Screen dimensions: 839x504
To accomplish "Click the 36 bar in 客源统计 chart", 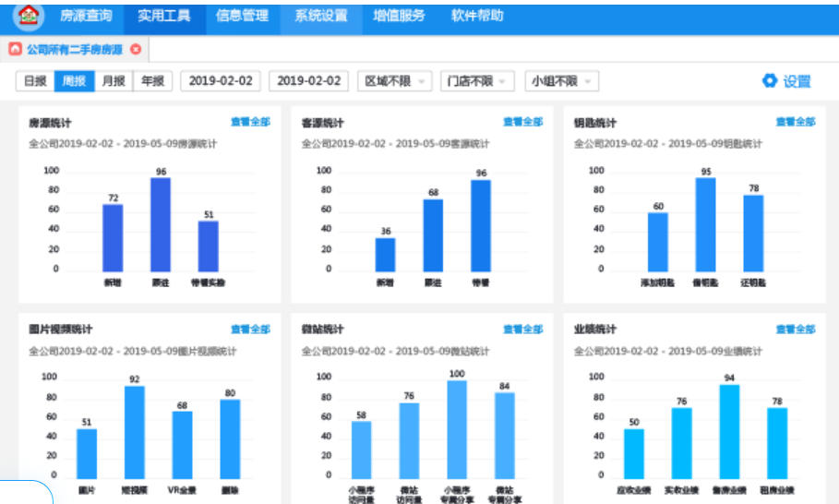I will (385, 255).
